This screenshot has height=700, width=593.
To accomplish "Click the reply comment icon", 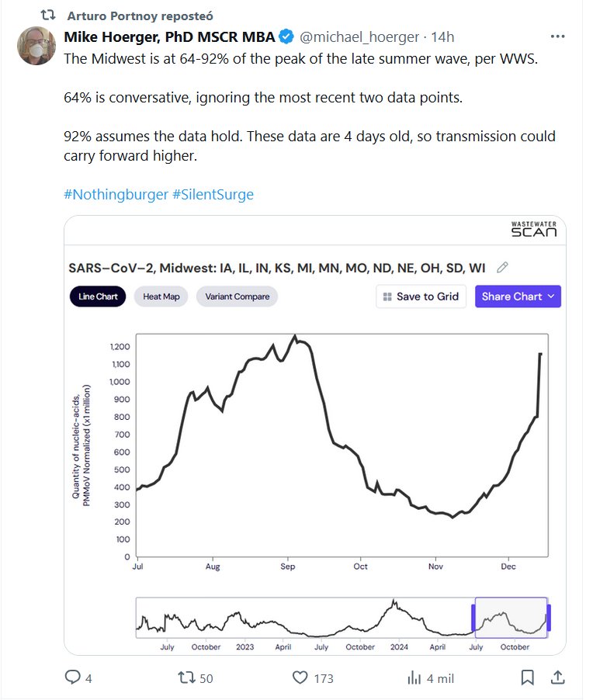I will pyautogui.click(x=72, y=677).
